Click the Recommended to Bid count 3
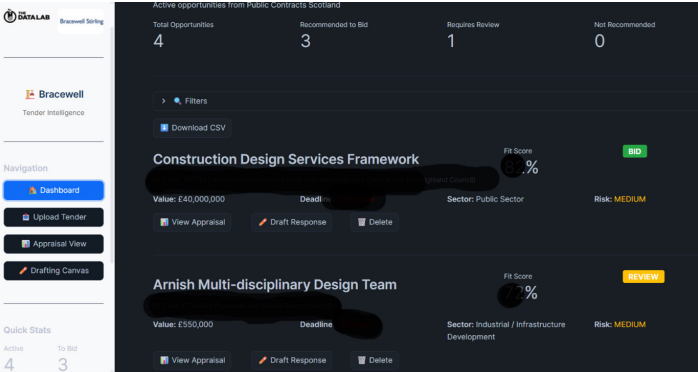Screen dimensions: 698x372 pyautogui.click(x=305, y=41)
